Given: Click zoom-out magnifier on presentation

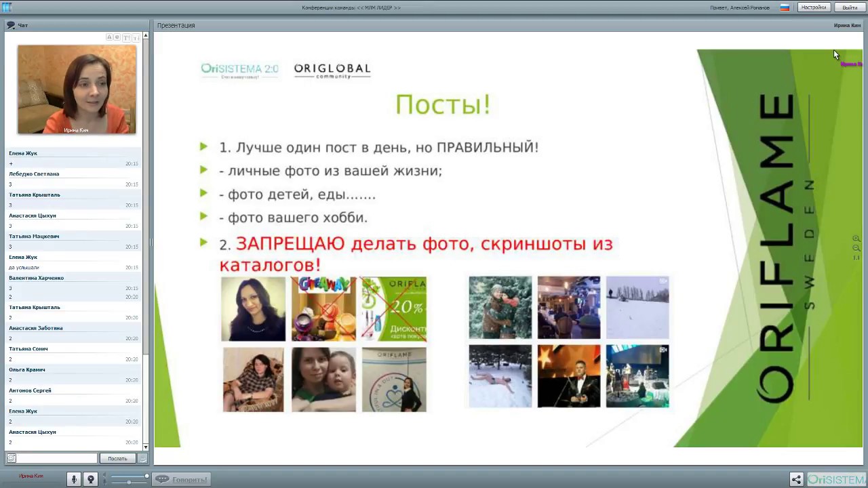Looking at the screenshot, I should coord(856,248).
